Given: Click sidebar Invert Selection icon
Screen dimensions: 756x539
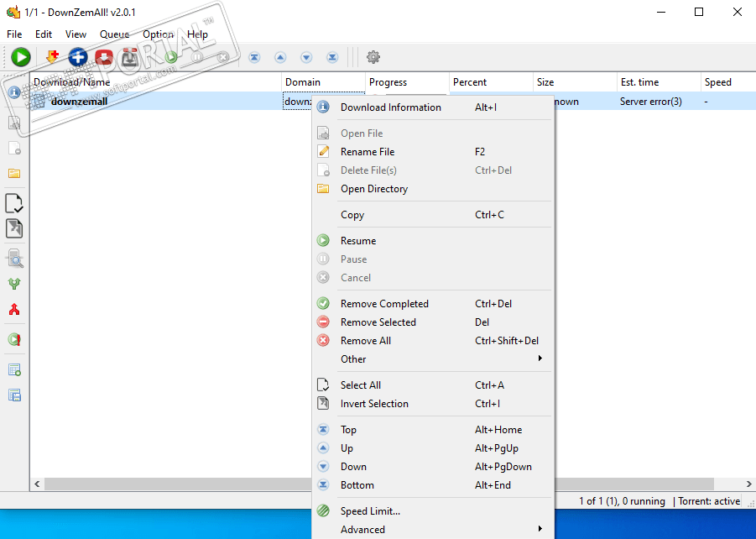Looking at the screenshot, I should pyautogui.click(x=14, y=228).
